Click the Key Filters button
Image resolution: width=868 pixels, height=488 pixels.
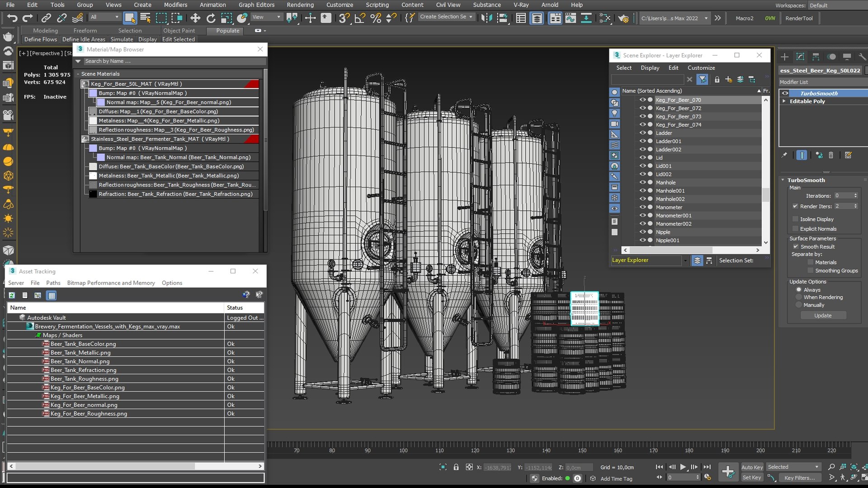point(799,478)
